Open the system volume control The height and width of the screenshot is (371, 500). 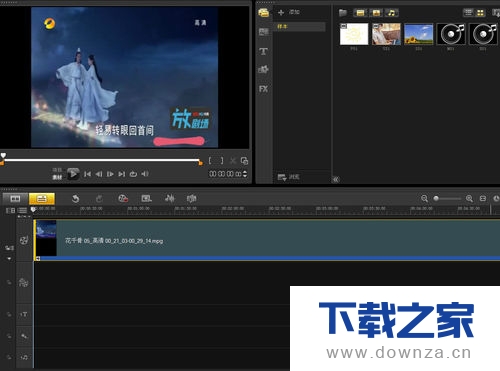click(145, 174)
